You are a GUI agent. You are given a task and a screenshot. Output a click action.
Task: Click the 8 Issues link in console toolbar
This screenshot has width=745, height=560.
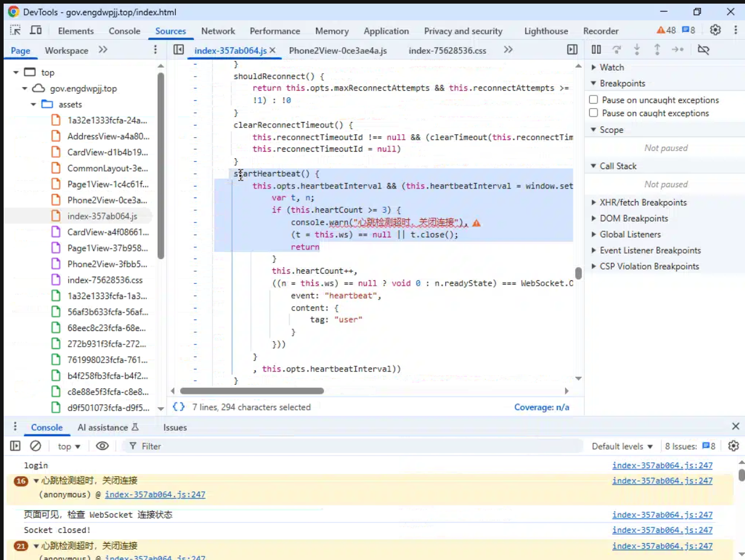690,446
